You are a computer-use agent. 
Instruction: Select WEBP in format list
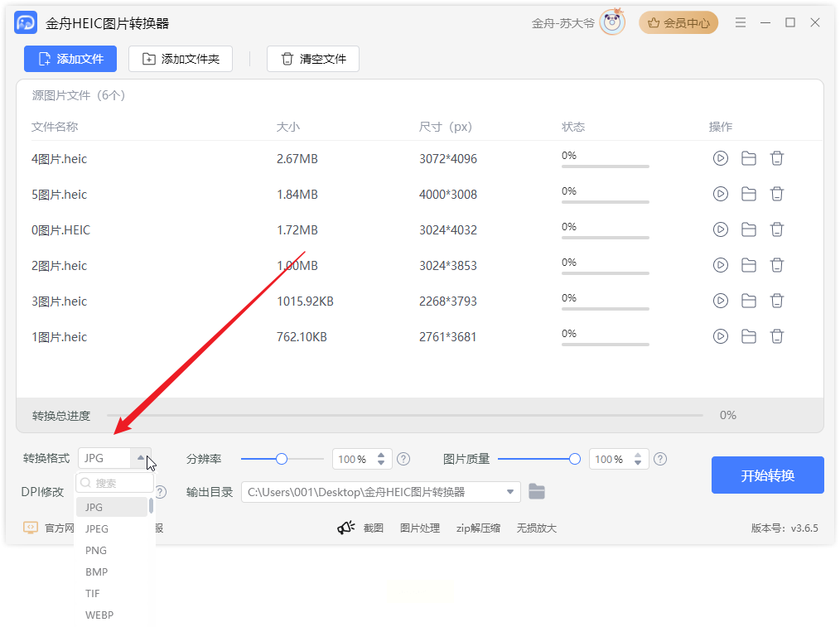click(x=112, y=615)
